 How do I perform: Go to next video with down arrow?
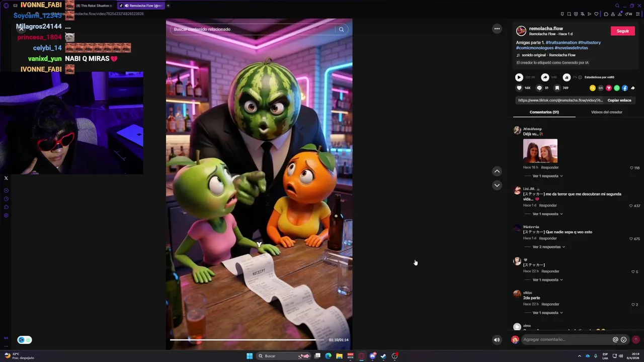[497, 185]
